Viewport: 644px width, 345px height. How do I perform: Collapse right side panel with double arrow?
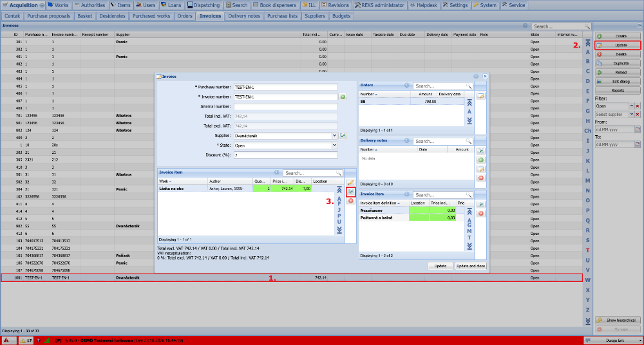pyautogui.click(x=639, y=26)
